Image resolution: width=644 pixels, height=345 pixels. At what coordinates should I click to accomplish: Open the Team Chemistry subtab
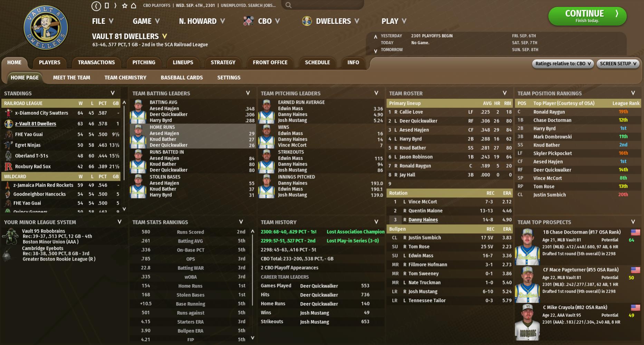(x=125, y=78)
